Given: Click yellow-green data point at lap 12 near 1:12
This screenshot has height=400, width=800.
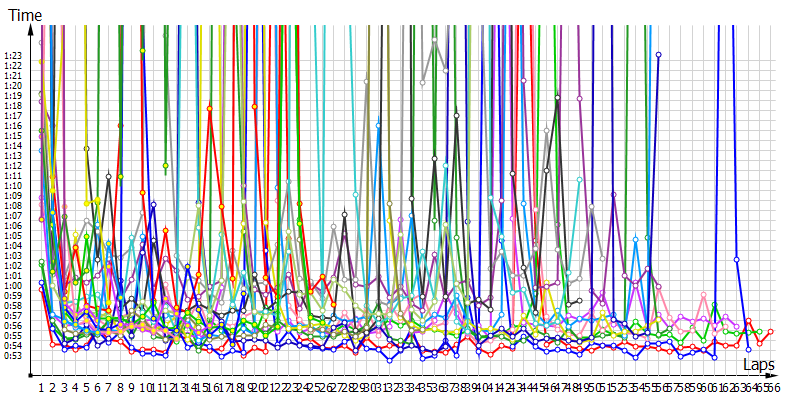Looking at the screenshot, I should point(166,165).
